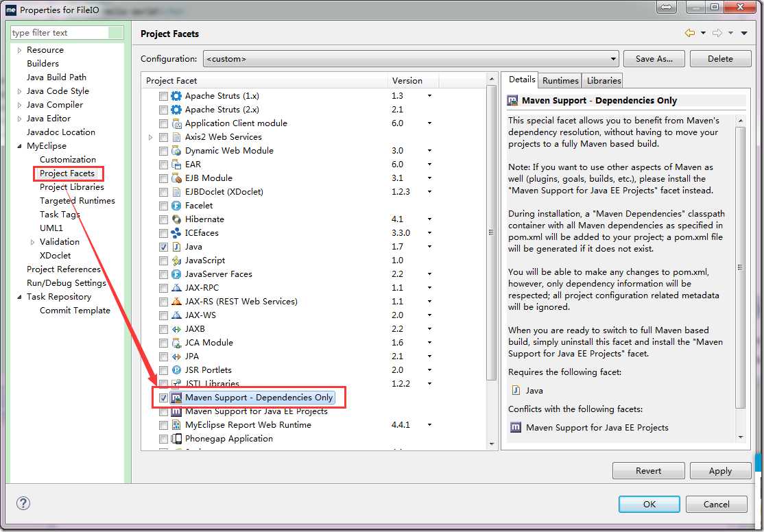Select Project Facets in the tree
Image resolution: width=764 pixels, height=532 pixels.
(x=67, y=173)
